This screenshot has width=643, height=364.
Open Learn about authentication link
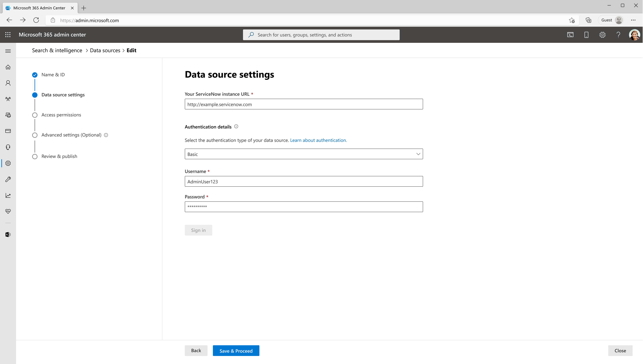pyautogui.click(x=318, y=140)
